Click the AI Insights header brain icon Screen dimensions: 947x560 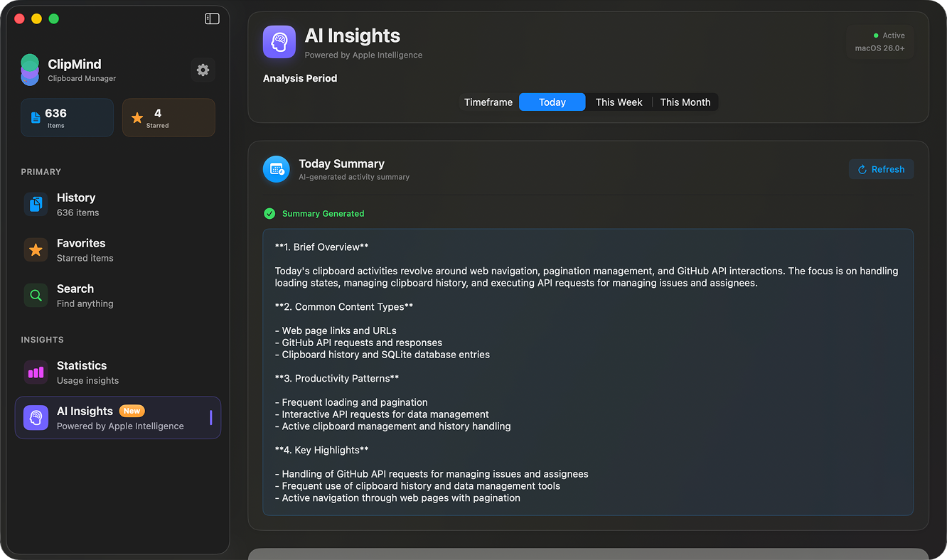coord(279,42)
